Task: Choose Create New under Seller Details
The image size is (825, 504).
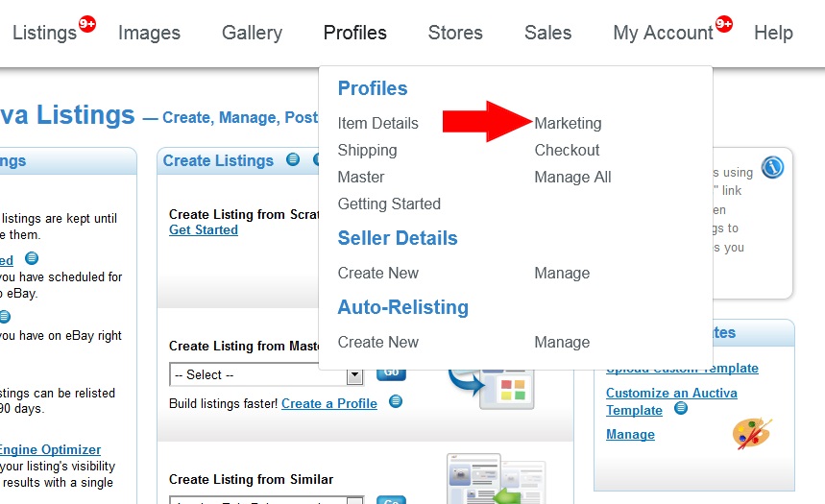Action: pos(377,273)
